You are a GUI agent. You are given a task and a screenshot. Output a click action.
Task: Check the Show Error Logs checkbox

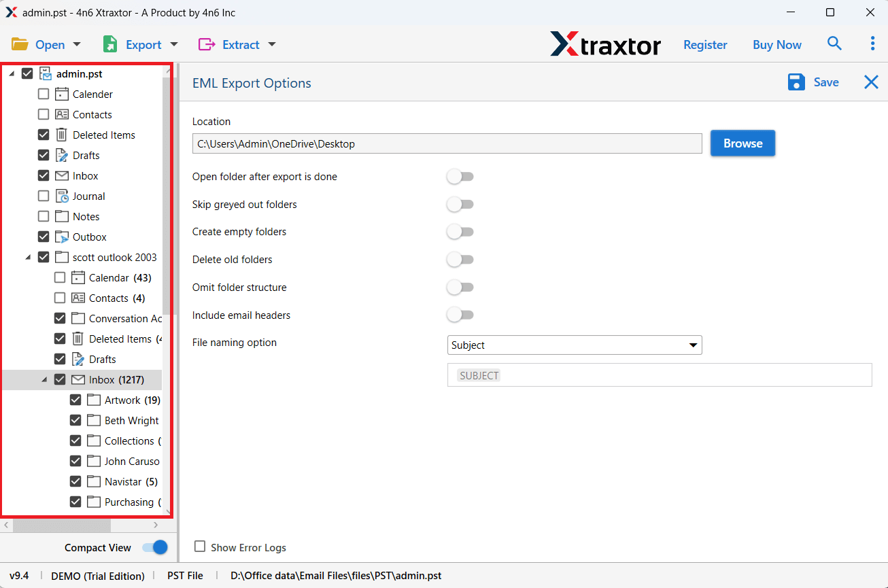click(200, 547)
